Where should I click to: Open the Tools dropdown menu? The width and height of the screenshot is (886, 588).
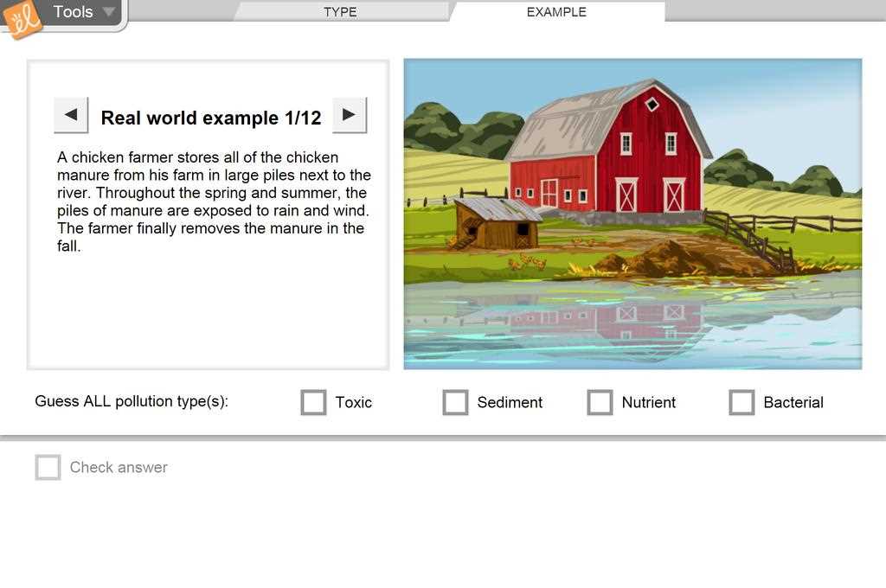(84, 12)
